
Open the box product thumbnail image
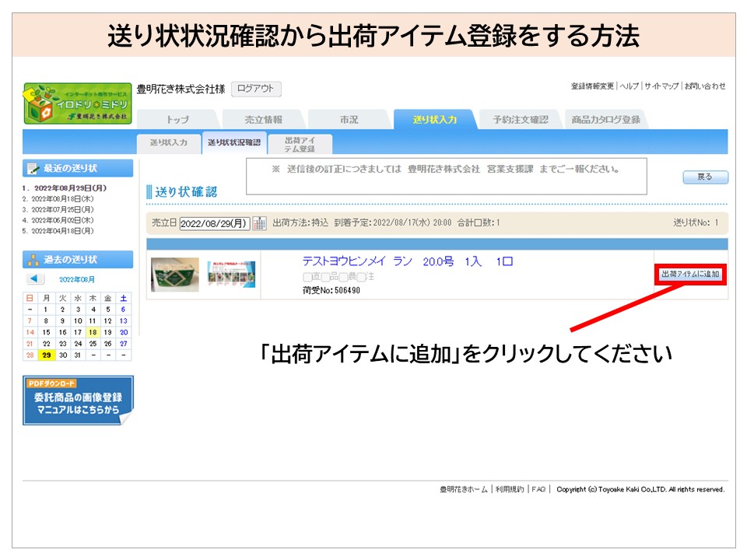point(174,275)
